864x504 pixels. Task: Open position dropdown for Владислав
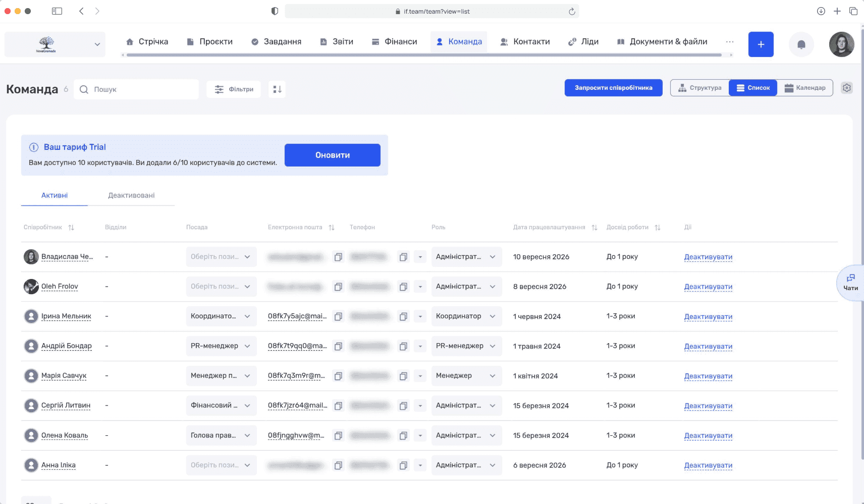[221, 257]
